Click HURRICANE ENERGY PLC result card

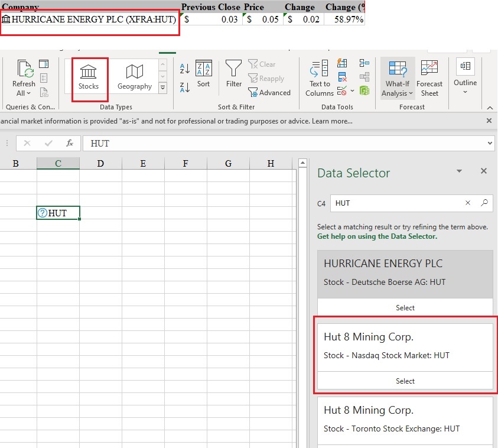tap(405, 274)
